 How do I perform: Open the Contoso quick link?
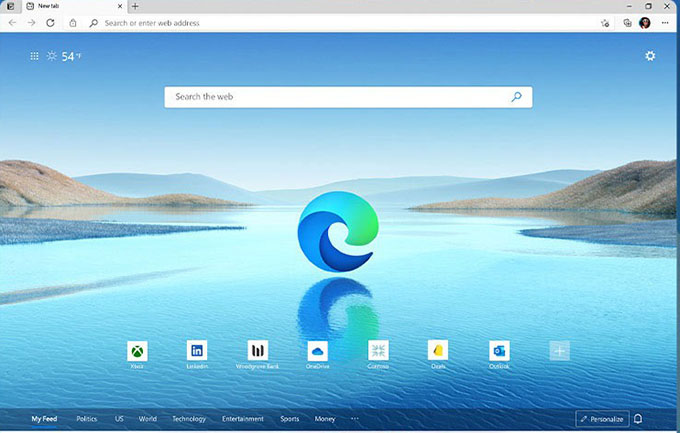click(x=378, y=355)
